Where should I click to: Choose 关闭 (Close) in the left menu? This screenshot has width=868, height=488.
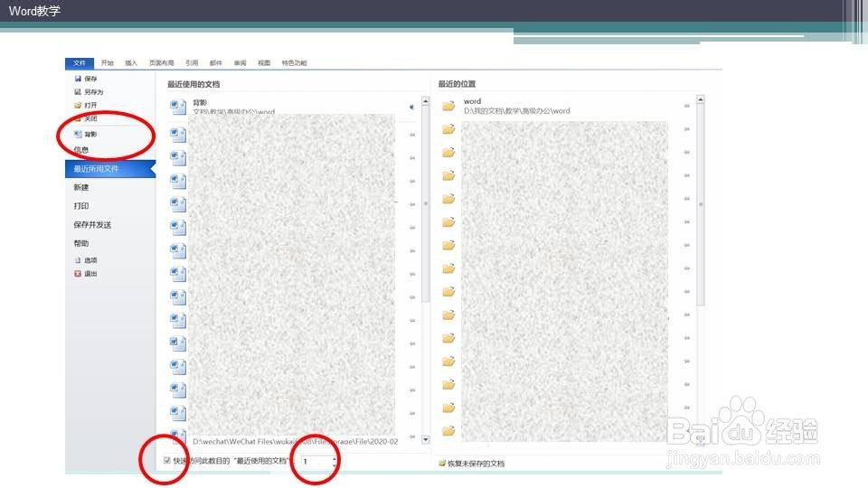coord(86,118)
